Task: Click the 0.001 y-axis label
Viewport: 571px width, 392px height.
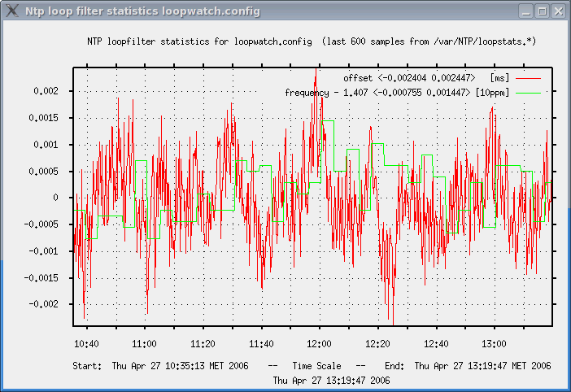Action: click(46, 145)
